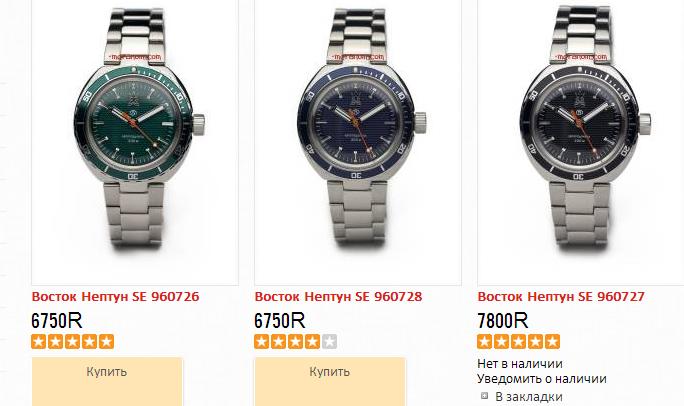Viewport: 684px width, 406px height.
Task: Open the black Восток Нептун SE 960727 watch image
Action: click(581, 142)
